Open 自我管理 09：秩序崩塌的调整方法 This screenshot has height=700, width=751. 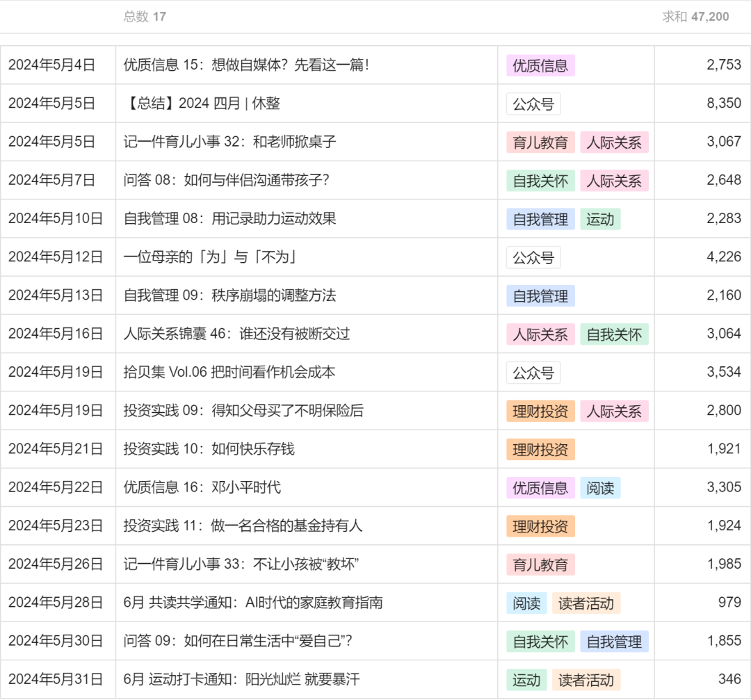[230, 295]
